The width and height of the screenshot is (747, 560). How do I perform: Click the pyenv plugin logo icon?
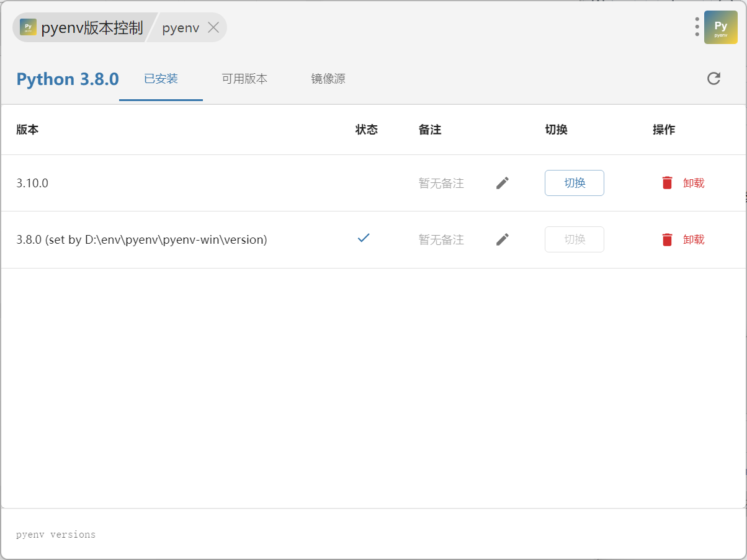click(x=720, y=27)
